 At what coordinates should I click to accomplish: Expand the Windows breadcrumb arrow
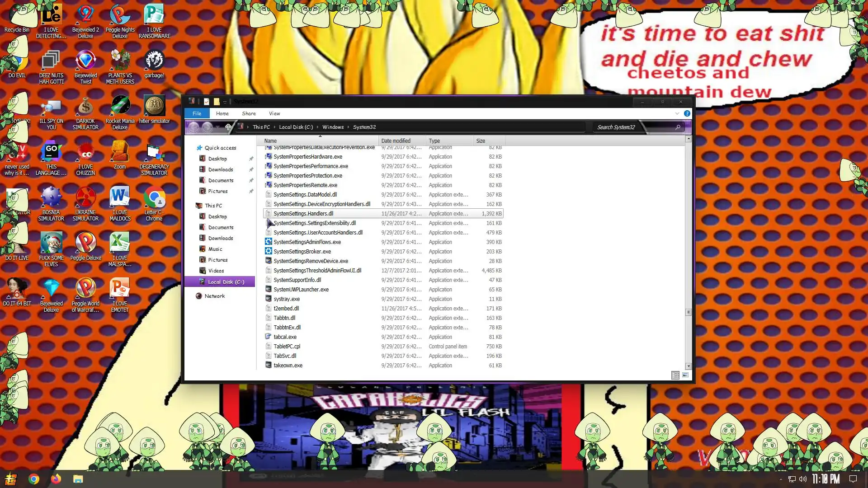pyautogui.click(x=348, y=127)
